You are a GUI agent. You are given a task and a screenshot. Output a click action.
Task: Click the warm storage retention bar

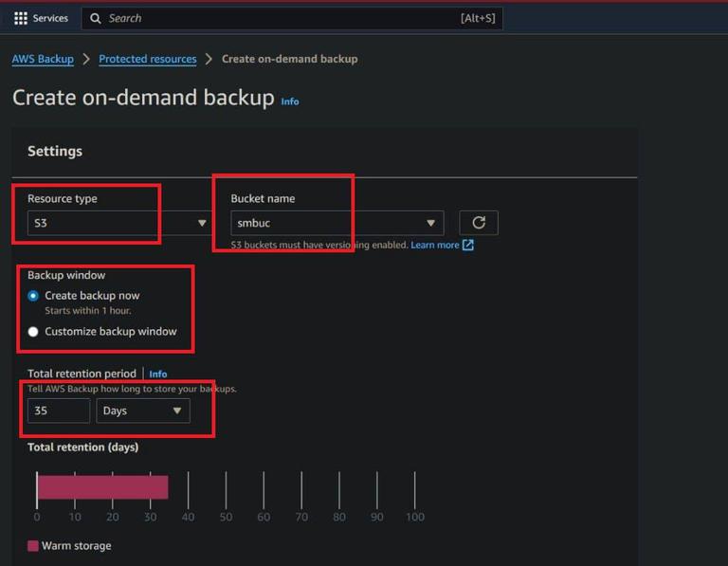[102, 487]
